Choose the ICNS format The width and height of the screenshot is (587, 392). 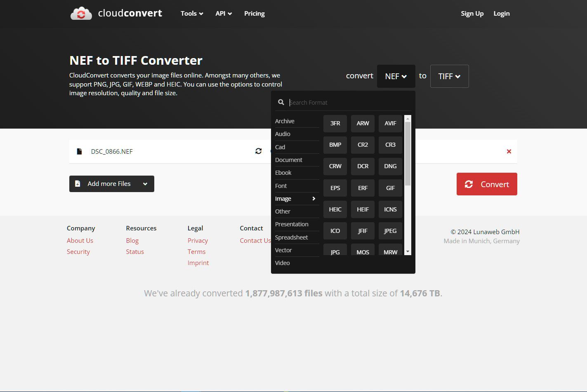390,209
